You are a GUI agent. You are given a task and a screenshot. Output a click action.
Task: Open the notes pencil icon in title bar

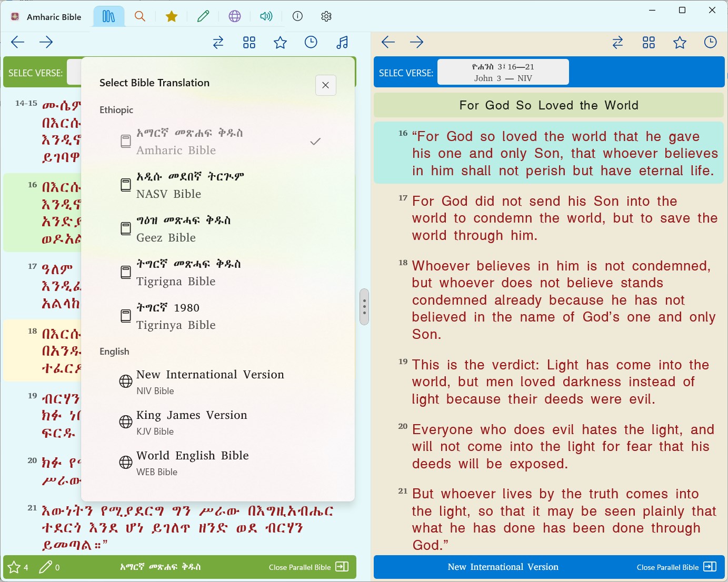coord(203,16)
